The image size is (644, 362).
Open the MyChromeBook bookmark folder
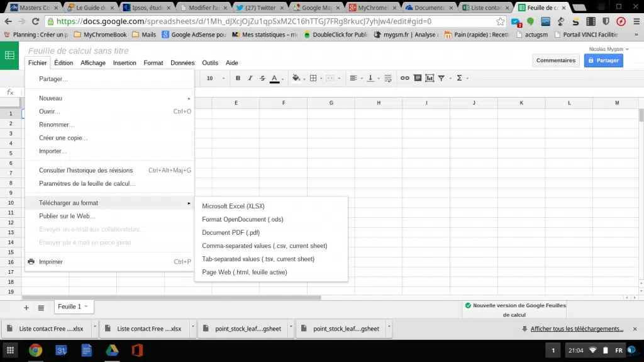(x=101, y=35)
